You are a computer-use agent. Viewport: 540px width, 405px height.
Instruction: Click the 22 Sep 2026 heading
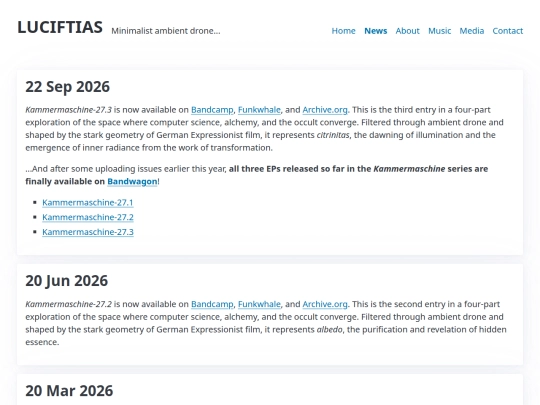[68, 87]
